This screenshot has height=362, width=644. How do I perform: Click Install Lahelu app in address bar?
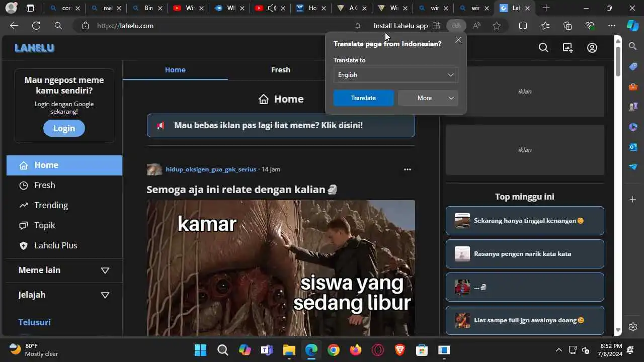[x=407, y=26]
